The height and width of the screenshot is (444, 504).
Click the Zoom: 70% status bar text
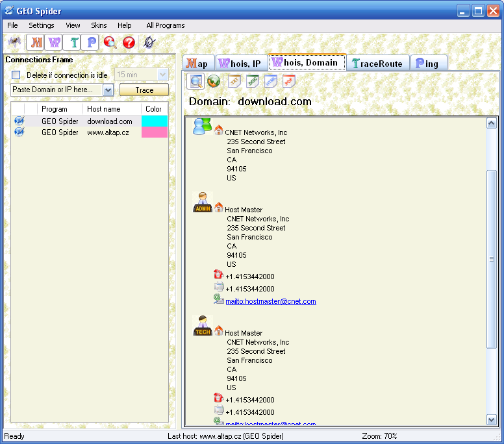tap(379, 436)
